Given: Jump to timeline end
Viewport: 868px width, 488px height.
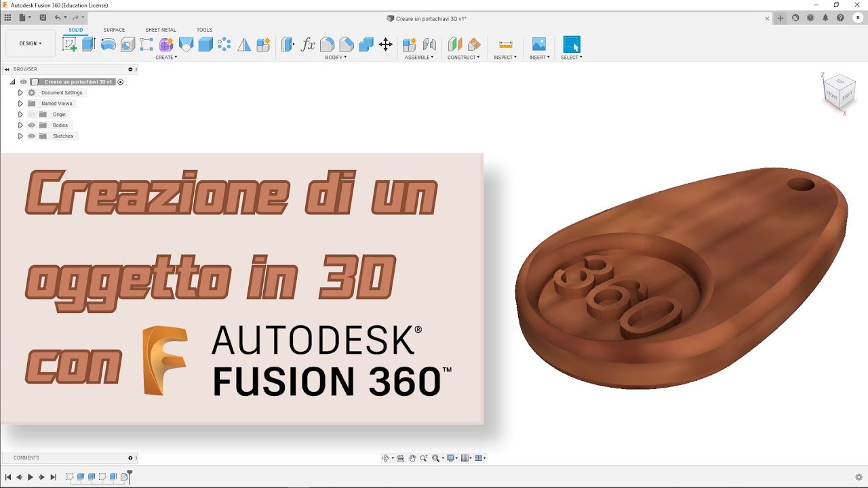Looking at the screenshot, I should [54, 477].
